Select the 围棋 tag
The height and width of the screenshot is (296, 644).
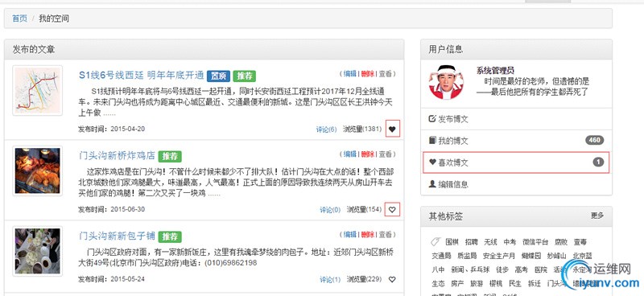click(452, 242)
